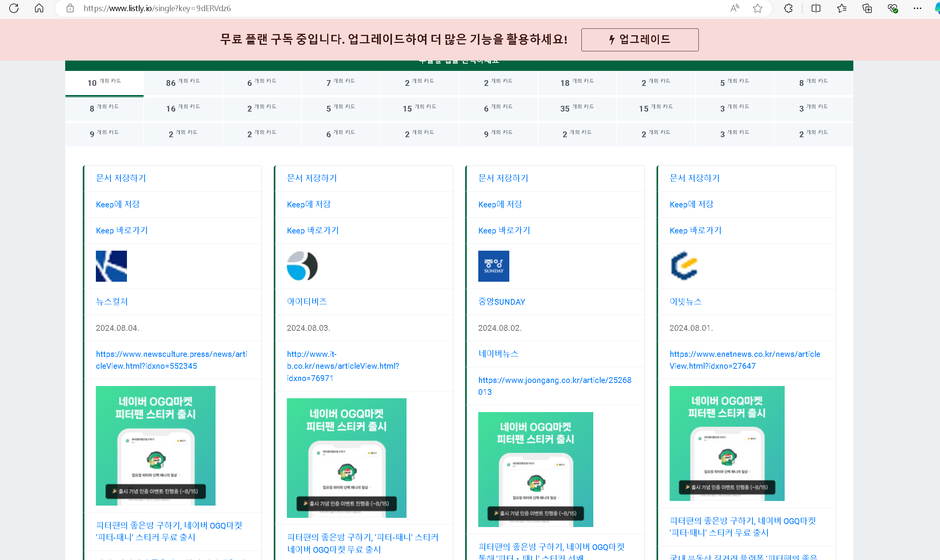
Task: Select the 7 개의 카드 tab
Action: click(x=341, y=83)
